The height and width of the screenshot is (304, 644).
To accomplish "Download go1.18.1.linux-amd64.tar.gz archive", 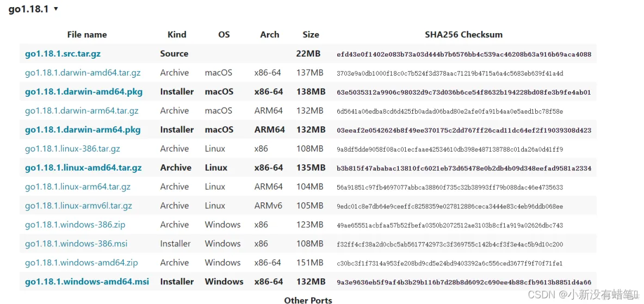I will coord(83,167).
